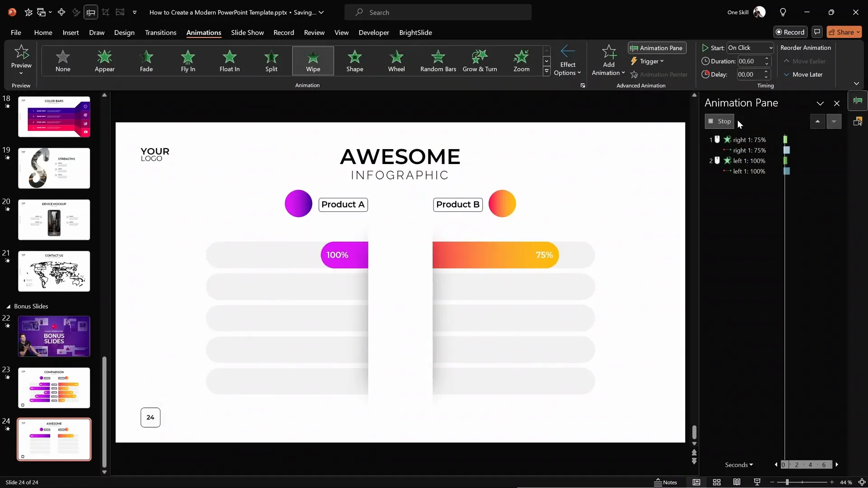868x488 pixels.
Task: Open the lightbulb ideas icon
Action: point(783,13)
